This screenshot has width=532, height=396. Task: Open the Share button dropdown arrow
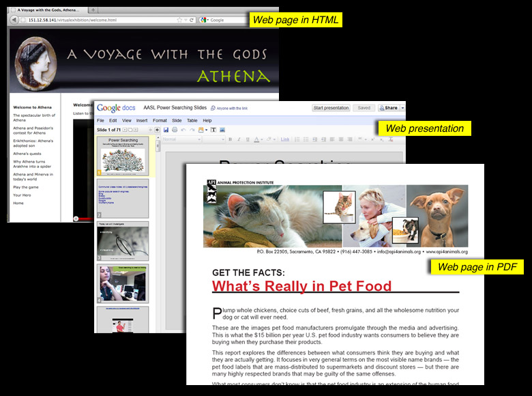(402, 108)
